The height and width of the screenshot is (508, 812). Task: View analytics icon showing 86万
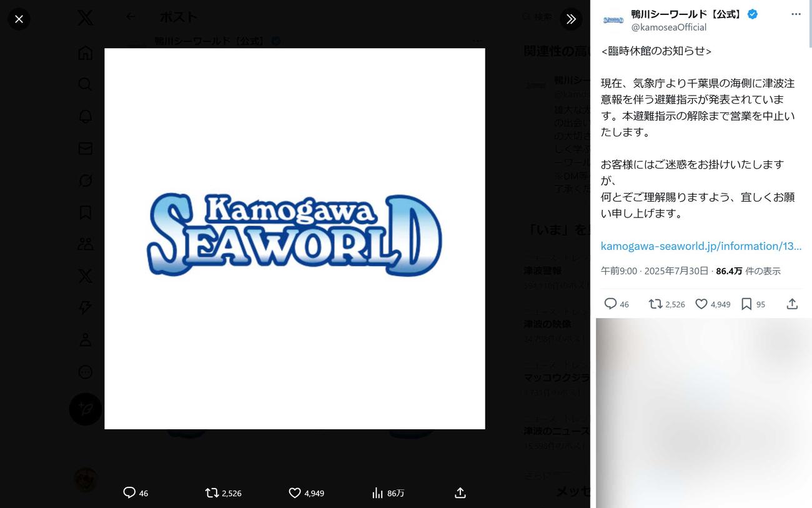[x=377, y=493]
